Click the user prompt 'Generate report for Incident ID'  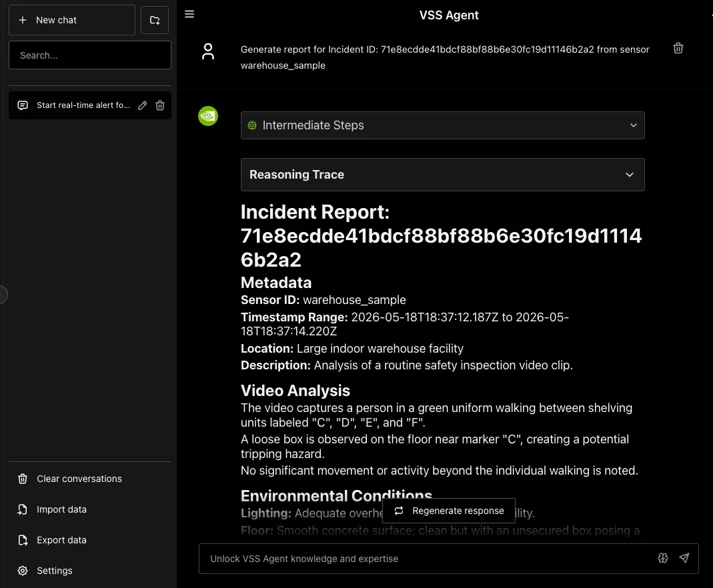[x=445, y=57]
